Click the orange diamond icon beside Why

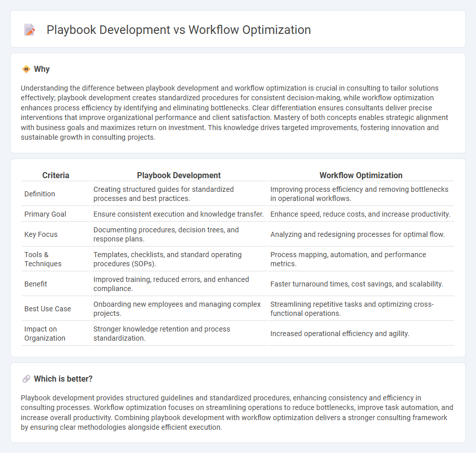point(26,69)
